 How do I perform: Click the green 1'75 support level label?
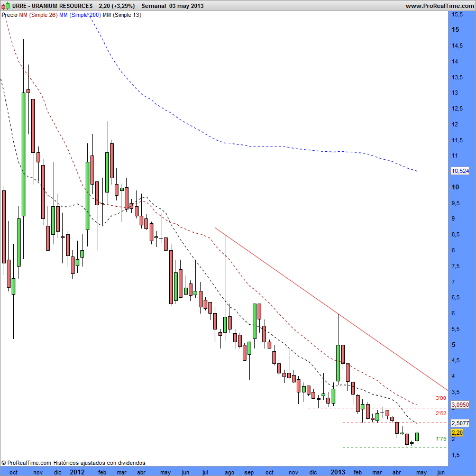441,438
